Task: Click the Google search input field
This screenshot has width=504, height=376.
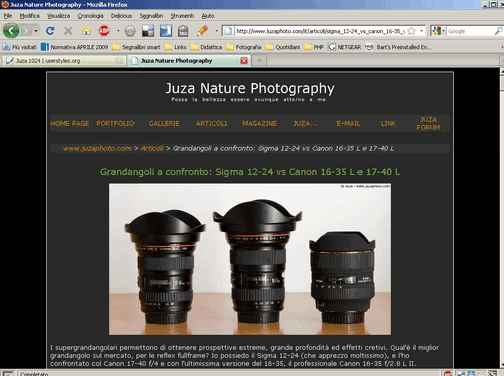Action: [x=470, y=31]
